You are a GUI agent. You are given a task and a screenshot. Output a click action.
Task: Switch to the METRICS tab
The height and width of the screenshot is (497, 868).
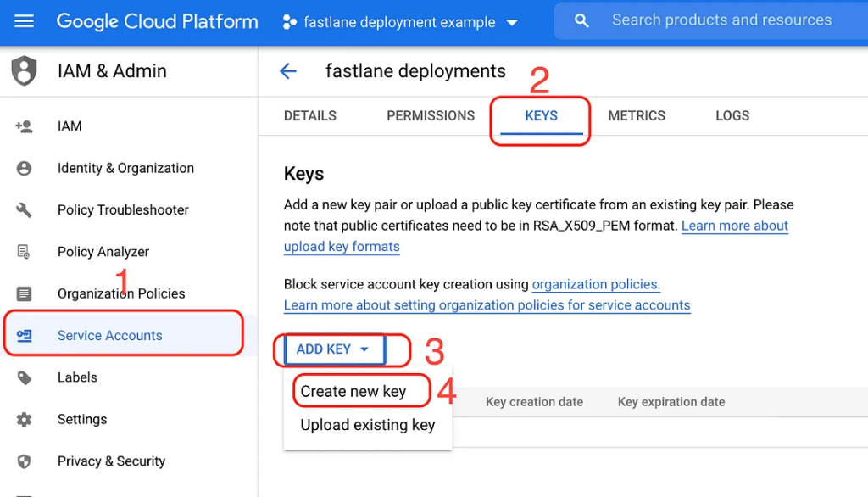pos(637,116)
